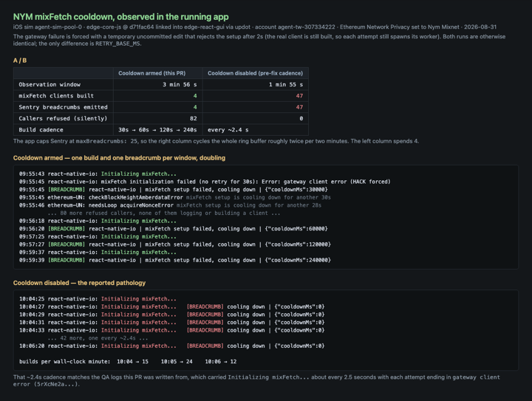Click the breadcrumb line with cooldownMs 240000
532x401 pixels.
(175, 260)
